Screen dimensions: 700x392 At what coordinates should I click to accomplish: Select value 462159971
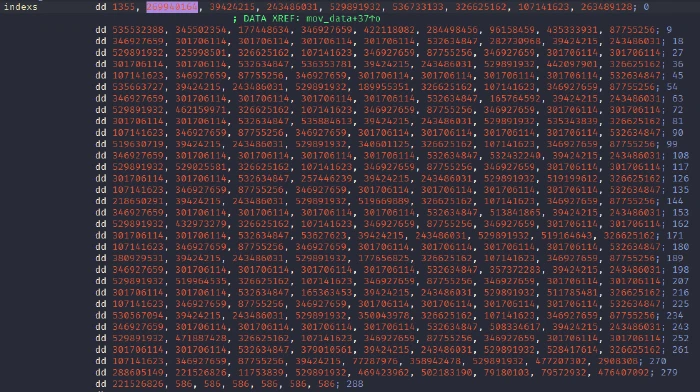point(201,110)
